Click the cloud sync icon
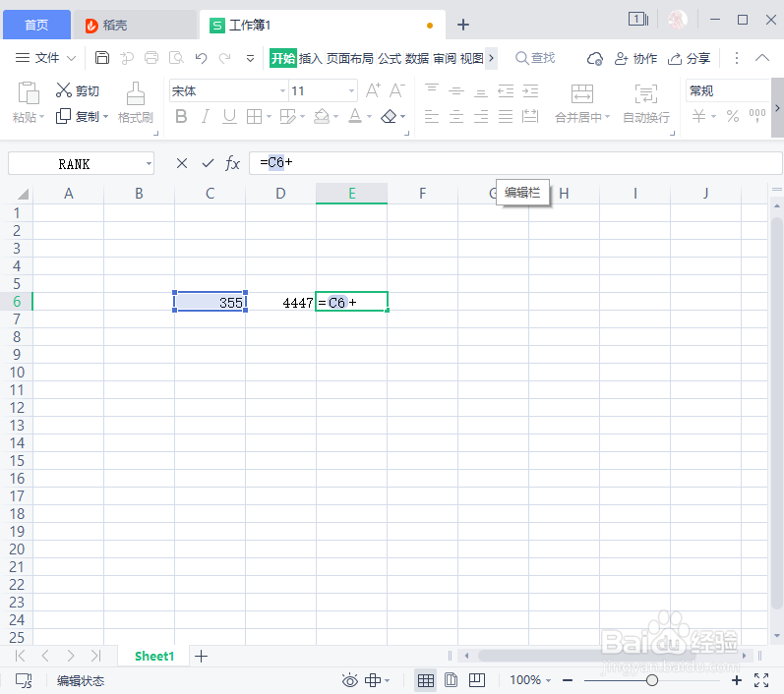Screen dimensions: 784x694 tap(594, 58)
